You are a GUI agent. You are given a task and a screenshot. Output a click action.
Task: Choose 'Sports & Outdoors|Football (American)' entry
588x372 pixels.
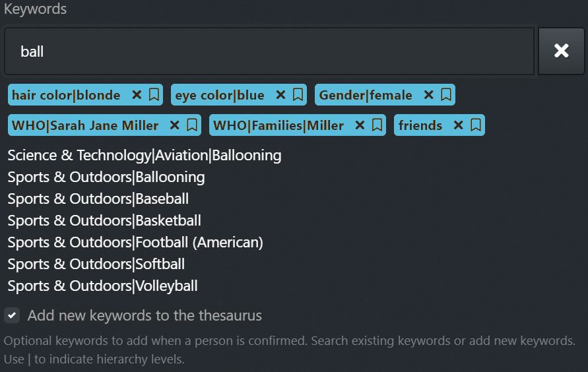[135, 242]
